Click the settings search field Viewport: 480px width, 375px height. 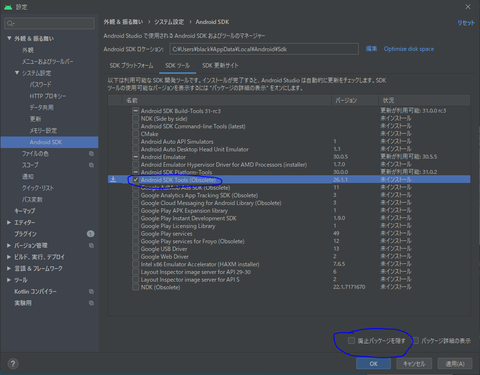pyautogui.click(x=49, y=23)
